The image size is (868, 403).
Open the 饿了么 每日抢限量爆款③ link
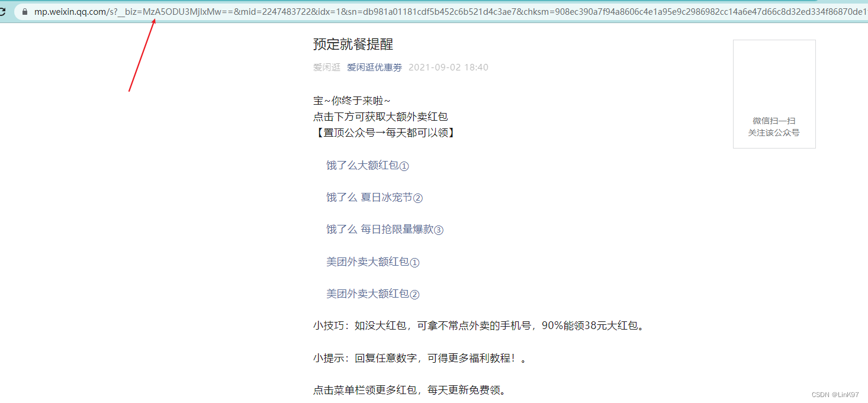[x=384, y=230]
